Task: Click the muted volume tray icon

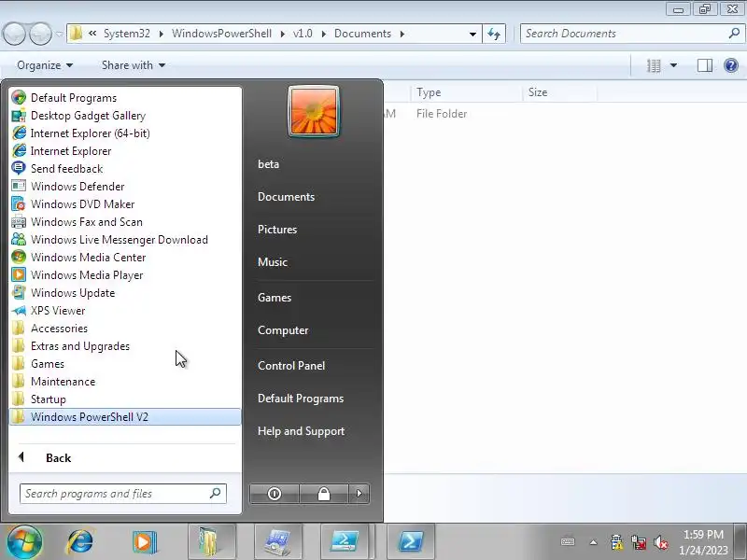Action: [x=661, y=542]
